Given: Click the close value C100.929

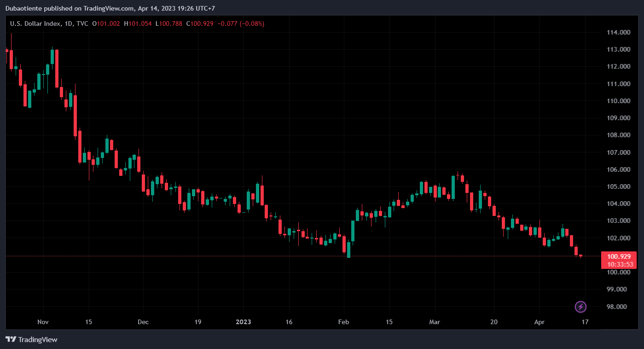Looking at the screenshot, I should tap(200, 23).
